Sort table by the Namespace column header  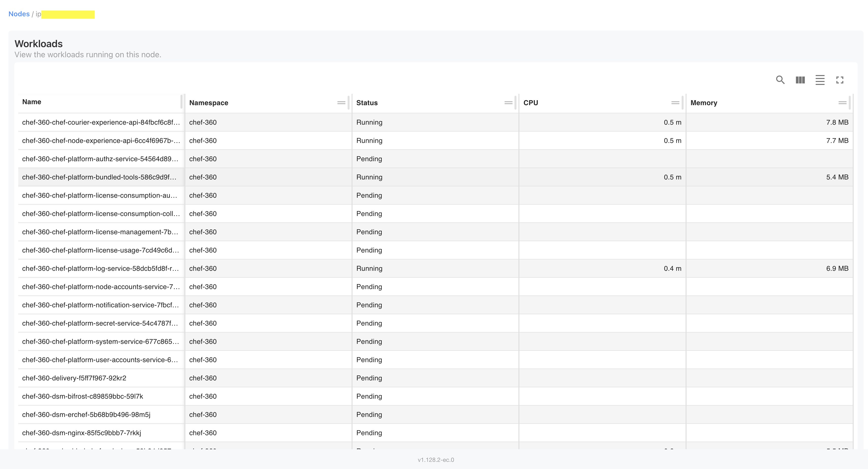[209, 102]
